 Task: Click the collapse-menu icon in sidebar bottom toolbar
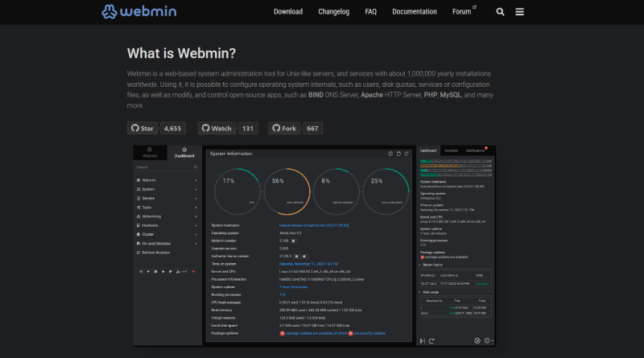pyautogui.click(x=141, y=271)
